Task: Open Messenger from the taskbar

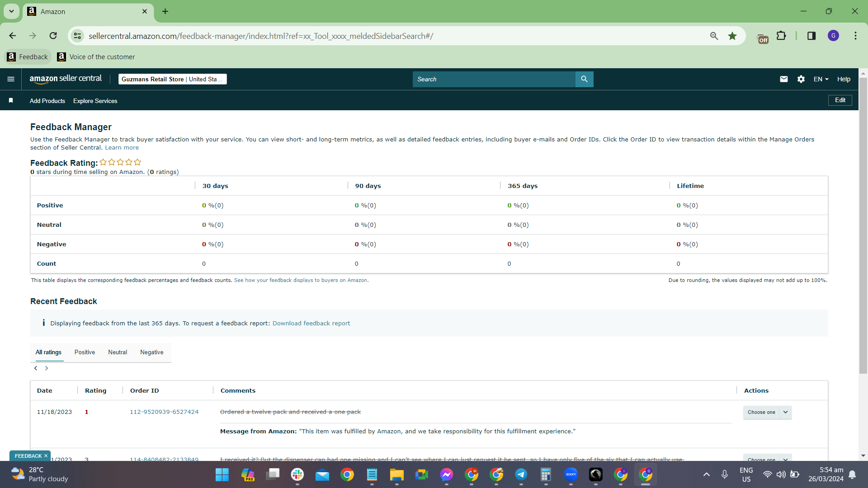Action: pos(447,474)
